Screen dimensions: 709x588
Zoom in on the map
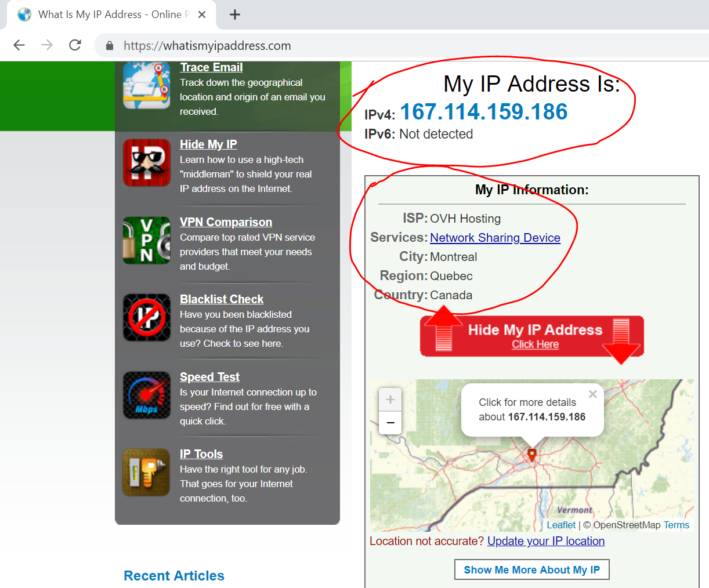coord(390,400)
